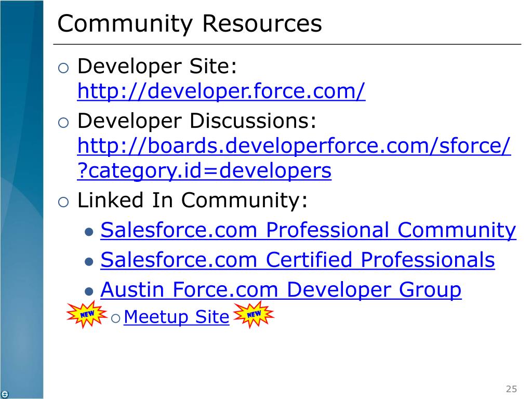Click the filled bullet before Professional Community
This screenshot has width=532, height=399.
89,232
